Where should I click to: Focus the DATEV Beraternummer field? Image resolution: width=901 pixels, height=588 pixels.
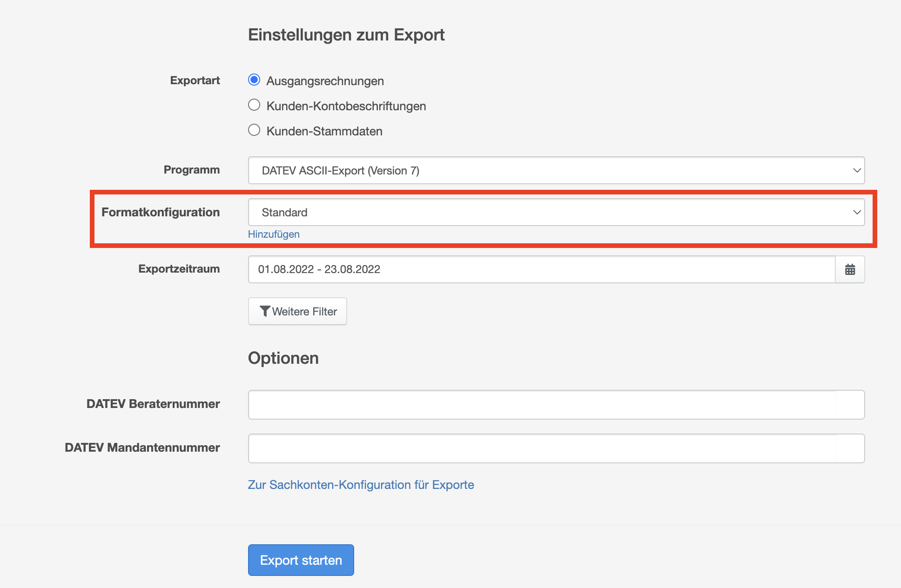pos(556,405)
